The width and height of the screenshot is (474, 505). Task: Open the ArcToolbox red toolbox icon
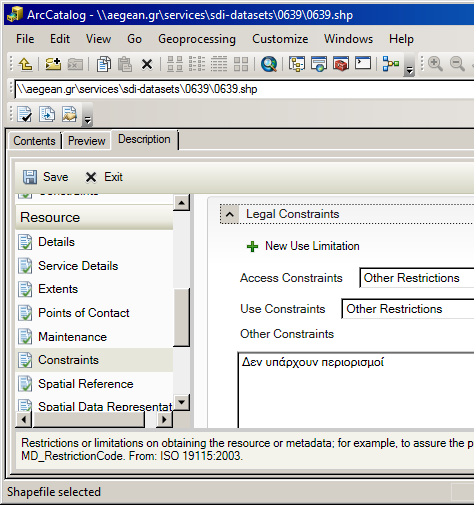click(341, 64)
